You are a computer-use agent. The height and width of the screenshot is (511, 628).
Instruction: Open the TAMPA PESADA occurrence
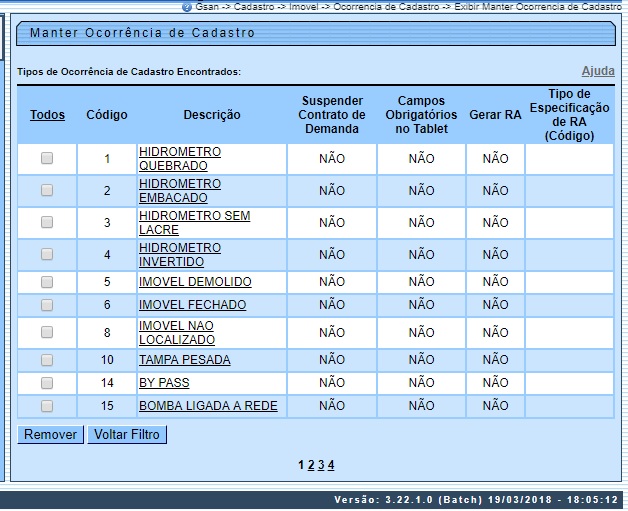(x=184, y=360)
